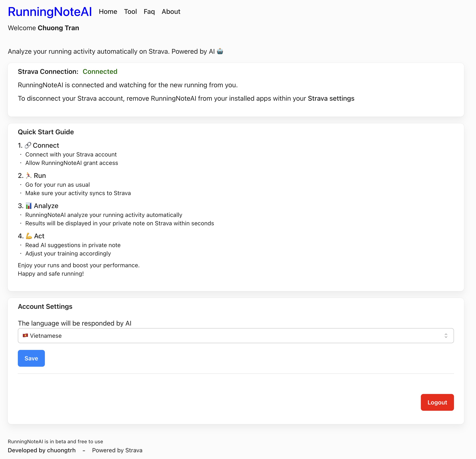Click the Chuong Tran username text
This screenshot has width=476, height=459.
58,28
